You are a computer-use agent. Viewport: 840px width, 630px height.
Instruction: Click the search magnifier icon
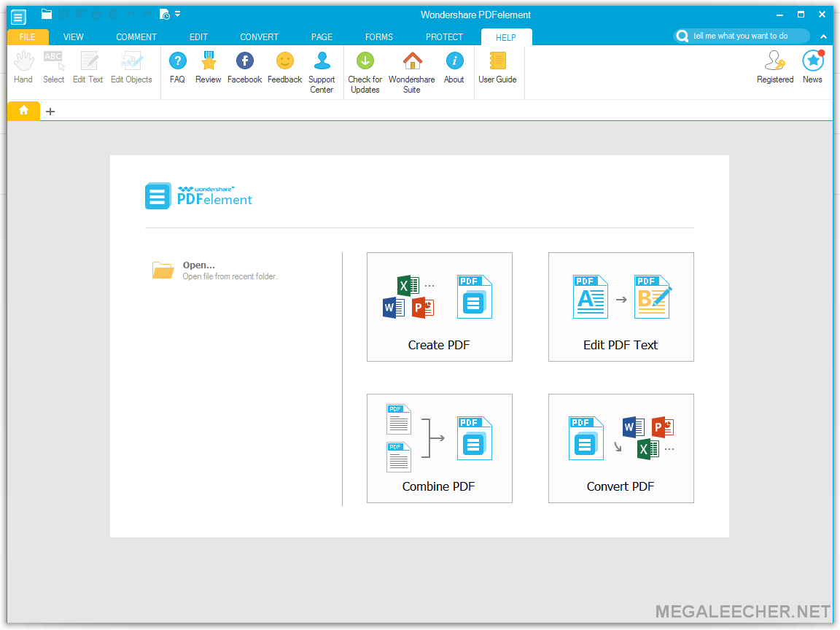point(682,36)
